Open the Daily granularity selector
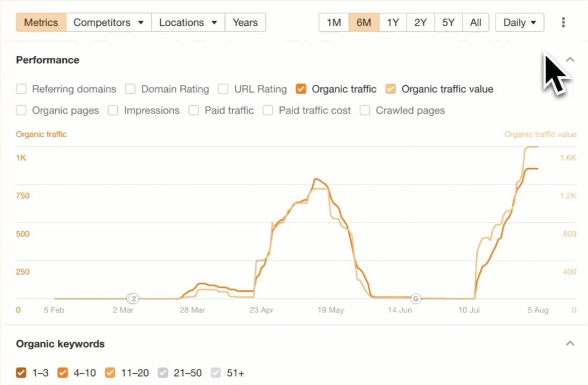Viewport: 588px width, 385px height. [518, 22]
